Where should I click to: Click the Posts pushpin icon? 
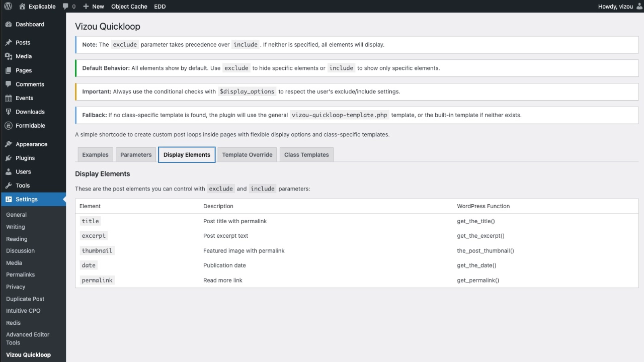coord(9,43)
